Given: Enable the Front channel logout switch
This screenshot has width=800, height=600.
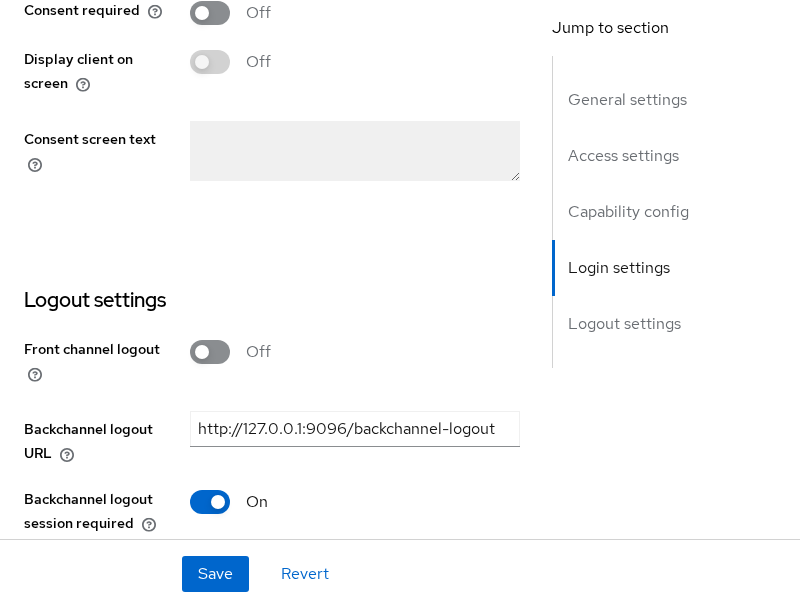Looking at the screenshot, I should pyautogui.click(x=210, y=352).
